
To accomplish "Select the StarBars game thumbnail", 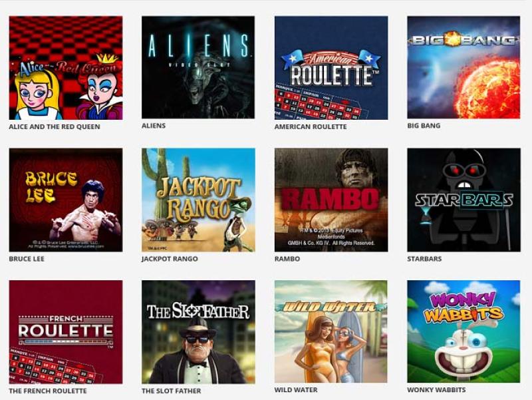I will (x=464, y=200).
